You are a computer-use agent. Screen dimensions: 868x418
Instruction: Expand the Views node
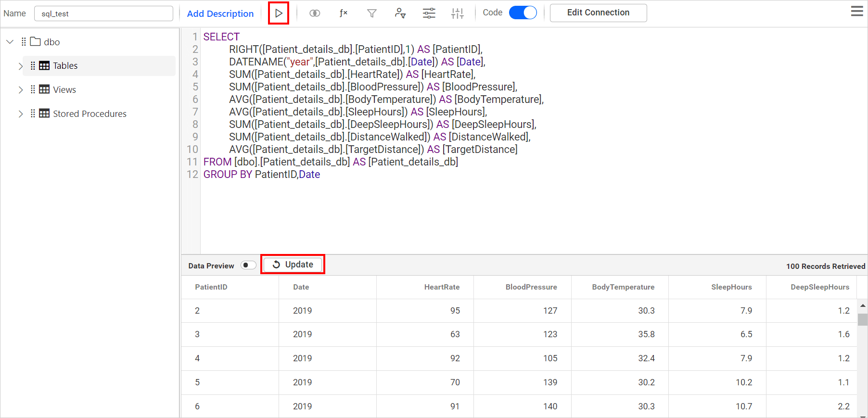pyautogui.click(x=20, y=90)
